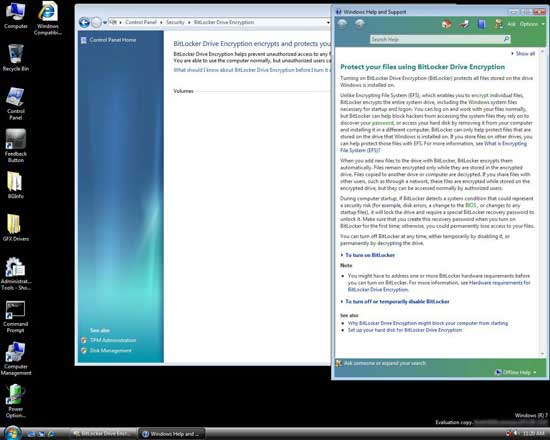Open the Computer desktop icon
The height and width of the screenshot is (440, 550).
click(x=15, y=16)
